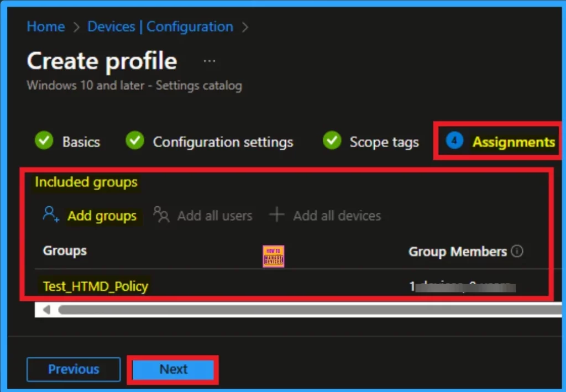Click the Configuration settings green checkmark icon
This screenshot has height=392, width=566.
(135, 140)
